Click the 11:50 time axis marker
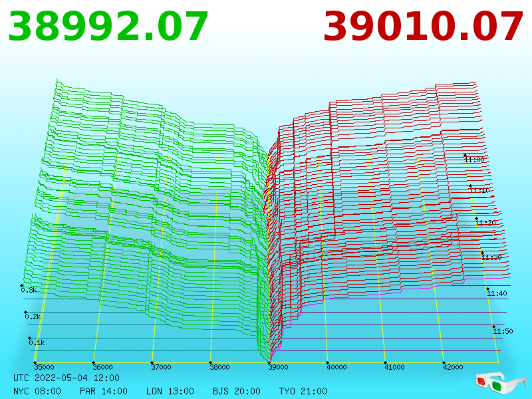The image size is (532, 399). tap(503, 331)
